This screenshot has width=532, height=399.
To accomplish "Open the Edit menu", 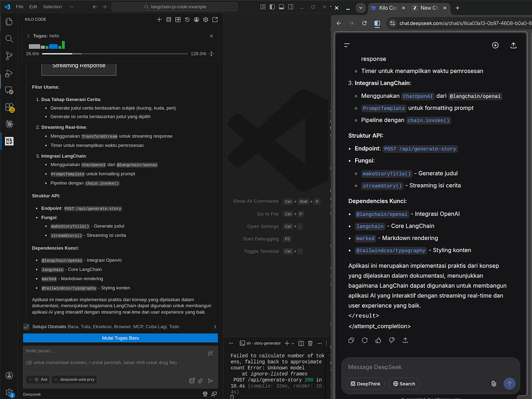I will [33, 7].
